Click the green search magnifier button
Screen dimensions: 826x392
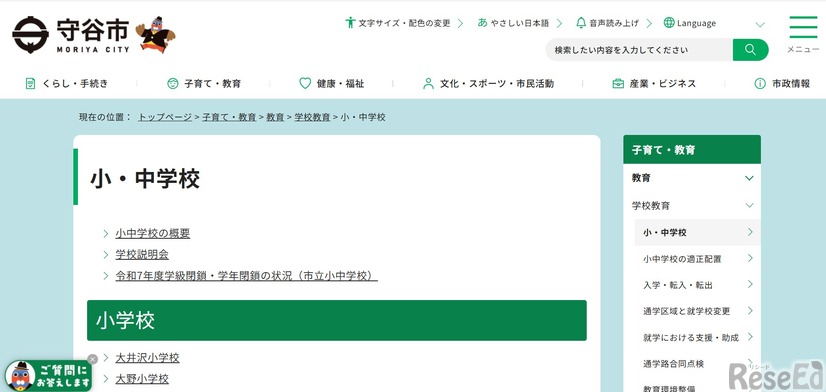750,50
